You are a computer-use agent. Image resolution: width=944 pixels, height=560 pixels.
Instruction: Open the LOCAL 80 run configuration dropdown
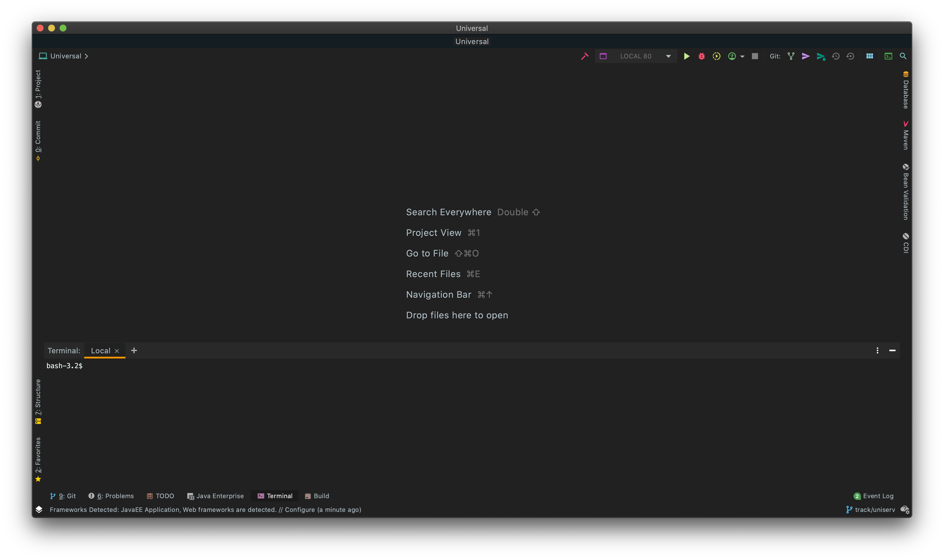(636, 56)
